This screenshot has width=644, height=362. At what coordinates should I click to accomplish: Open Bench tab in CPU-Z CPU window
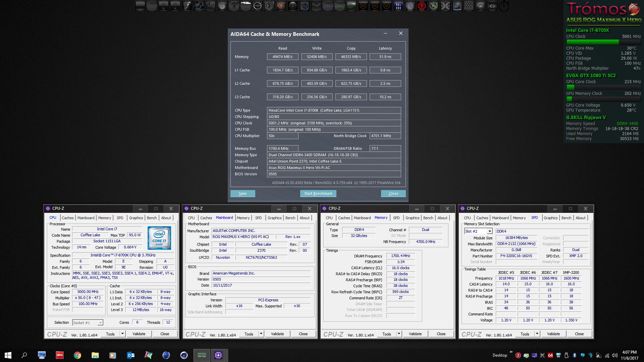[152, 218]
